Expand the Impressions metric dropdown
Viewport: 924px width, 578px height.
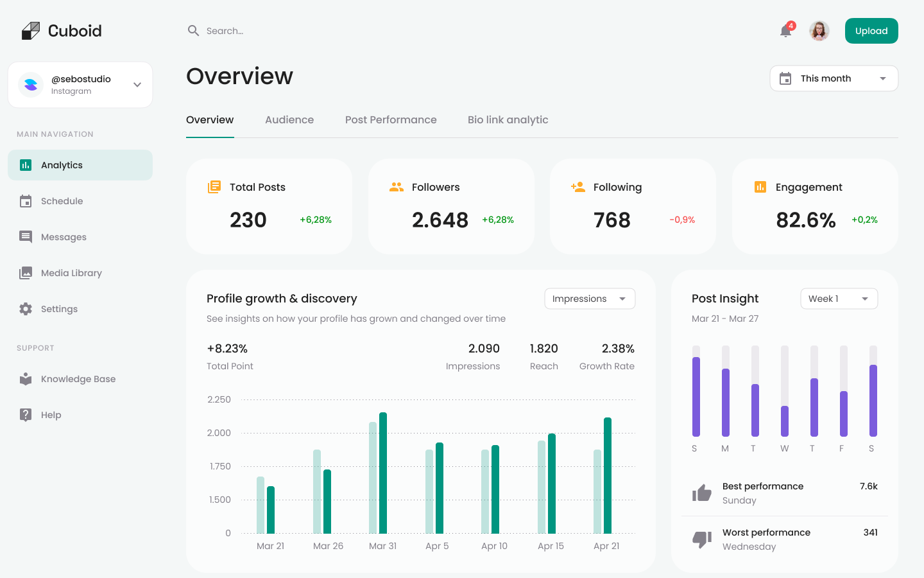pyautogui.click(x=589, y=298)
